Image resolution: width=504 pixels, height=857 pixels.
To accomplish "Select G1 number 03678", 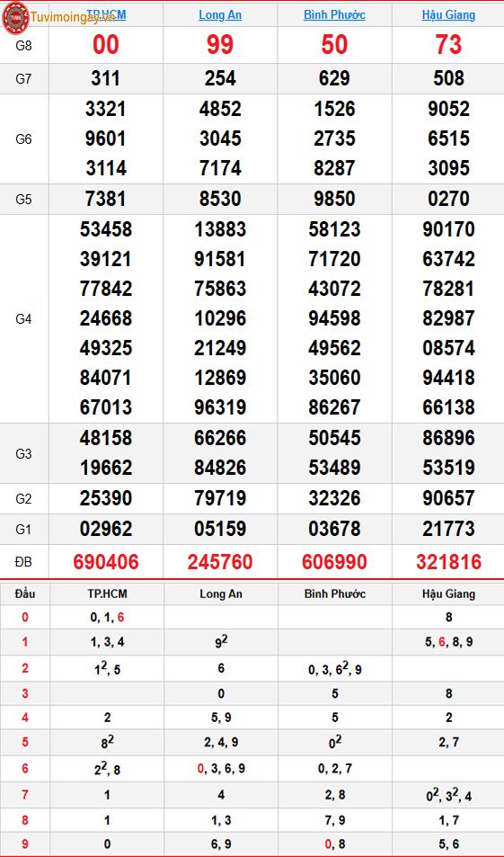I will [x=334, y=529].
